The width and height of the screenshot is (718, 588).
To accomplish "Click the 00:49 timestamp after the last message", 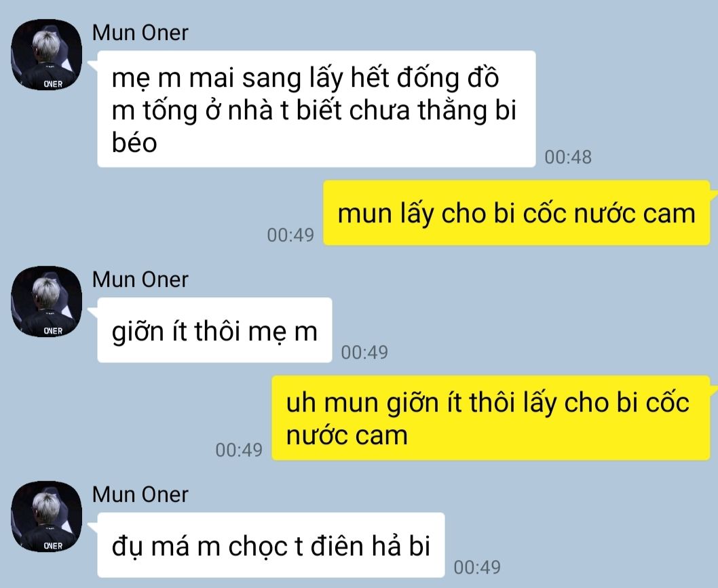I will (477, 567).
